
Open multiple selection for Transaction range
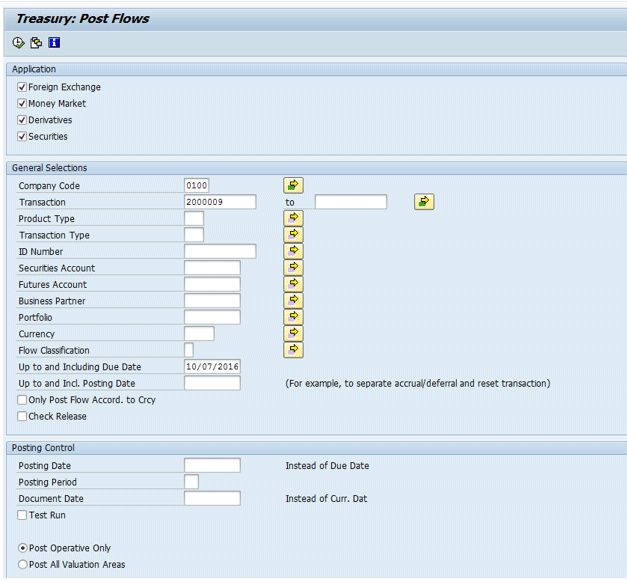point(424,202)
